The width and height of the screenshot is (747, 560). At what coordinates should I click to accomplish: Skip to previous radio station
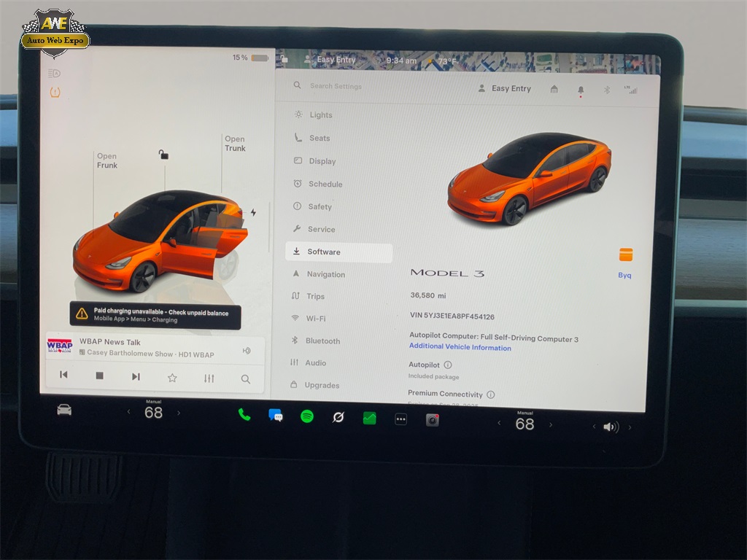(63, 375)
